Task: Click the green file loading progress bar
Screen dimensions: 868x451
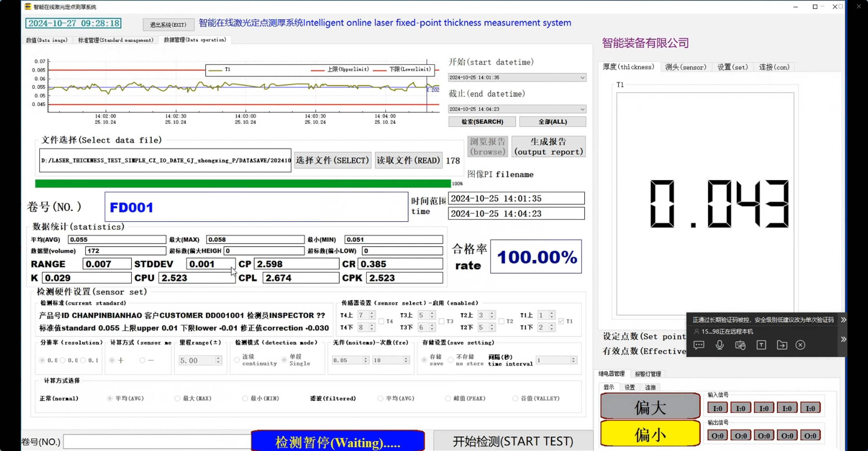Action: pos(243,184)
